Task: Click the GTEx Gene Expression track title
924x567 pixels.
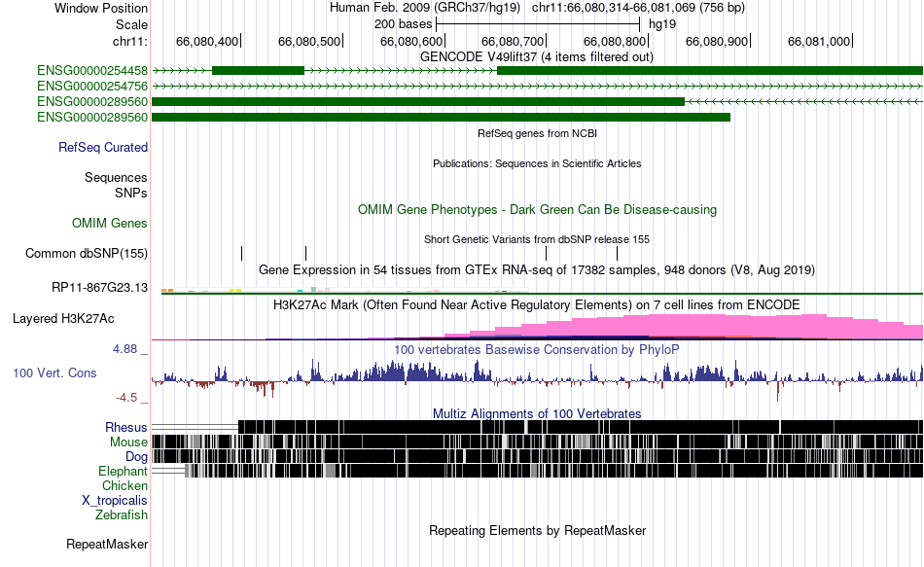Action: pyautogui.click(x=537, y=270)
